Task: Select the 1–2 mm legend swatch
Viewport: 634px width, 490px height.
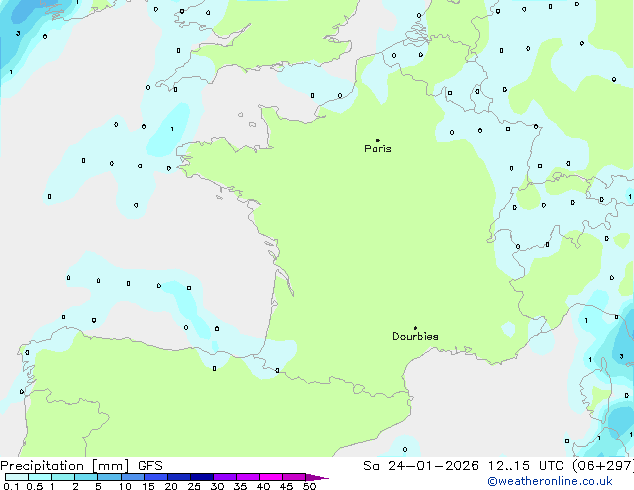Action: [x=63, y=477]
